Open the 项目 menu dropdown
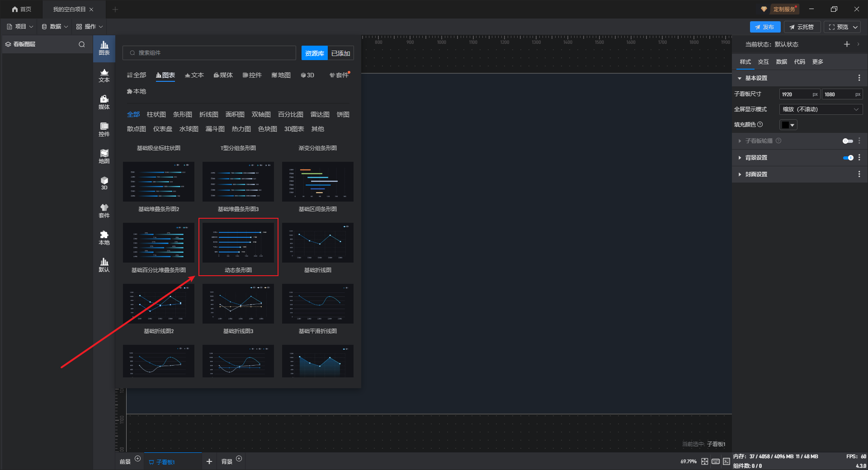This screenshot has width=868, height=470. coord(20,27)
